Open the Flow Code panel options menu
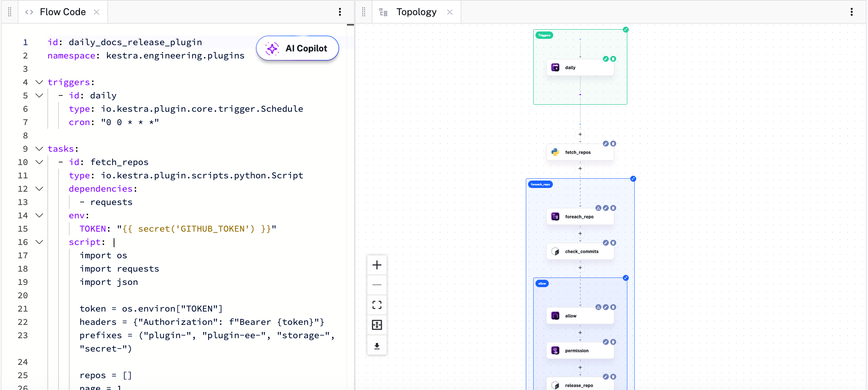The height and width of the screenshot is (390, 868). click(340, 11)
